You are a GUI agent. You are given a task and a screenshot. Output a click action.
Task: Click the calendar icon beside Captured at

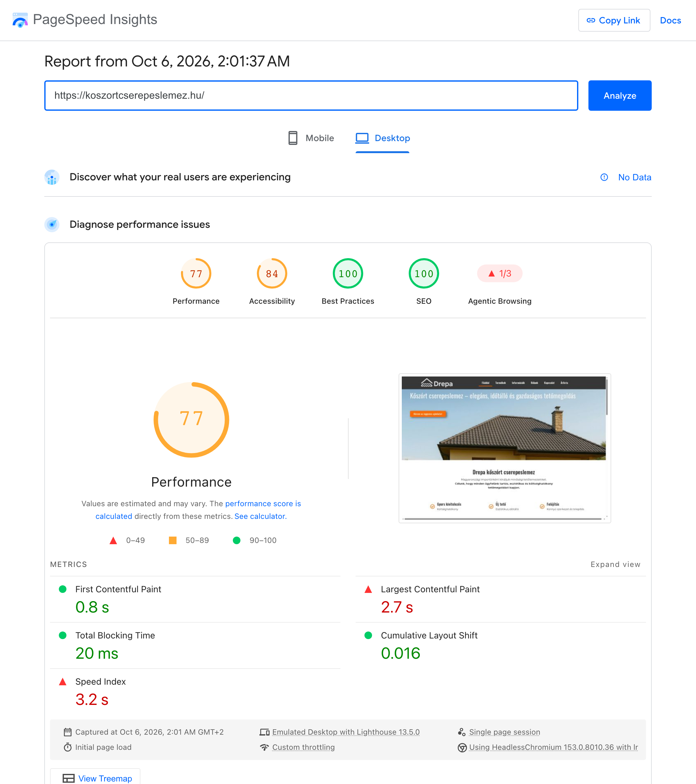(x=67, y=732)
